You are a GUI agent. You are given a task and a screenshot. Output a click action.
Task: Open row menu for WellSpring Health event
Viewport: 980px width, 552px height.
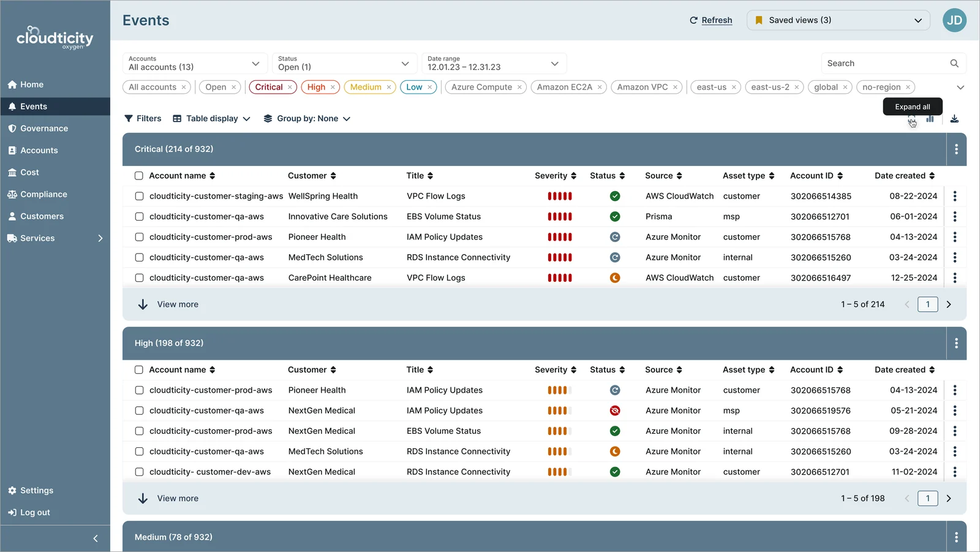coord(955,196)
